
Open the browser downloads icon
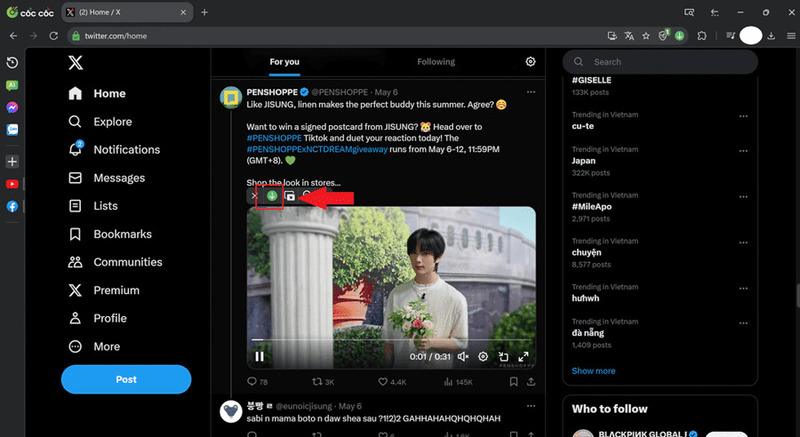[771, 36]
